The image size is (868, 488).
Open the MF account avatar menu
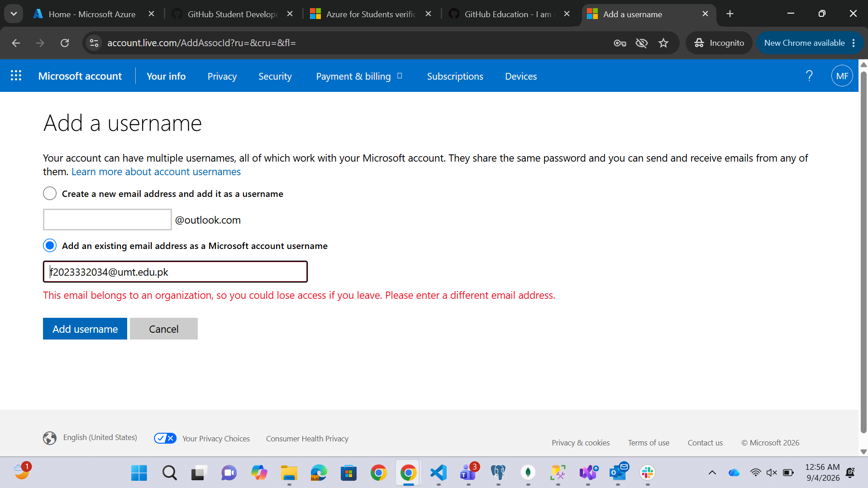tap(842, 76)
